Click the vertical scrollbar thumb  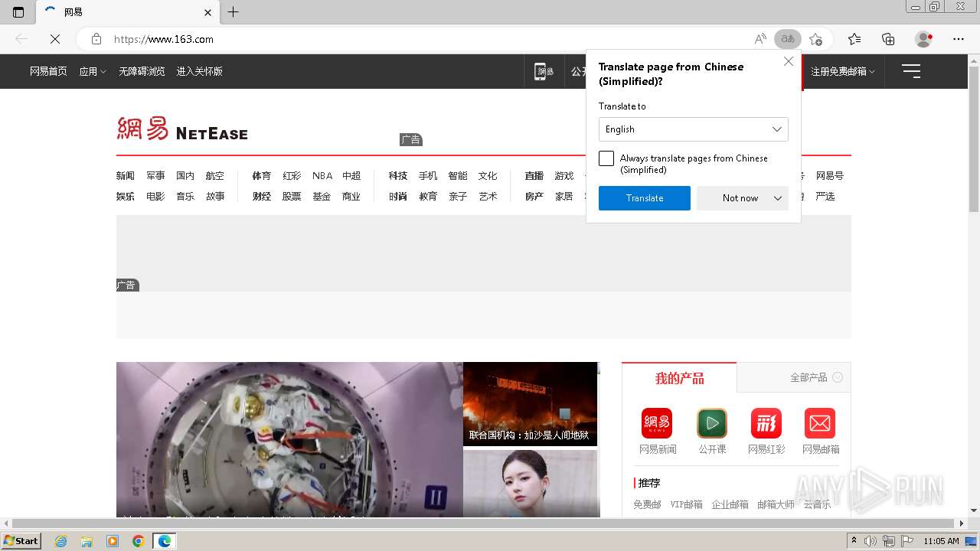coord(974,138)
